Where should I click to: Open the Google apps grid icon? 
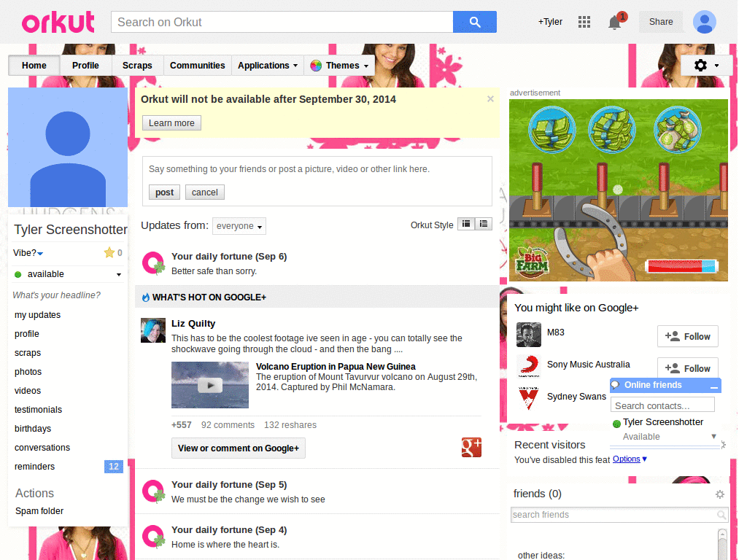584,22
